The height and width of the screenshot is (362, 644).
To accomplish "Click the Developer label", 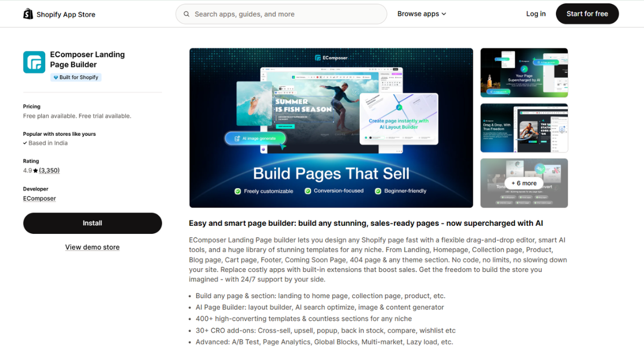I will pyautogui.click(x=35, y=189).
